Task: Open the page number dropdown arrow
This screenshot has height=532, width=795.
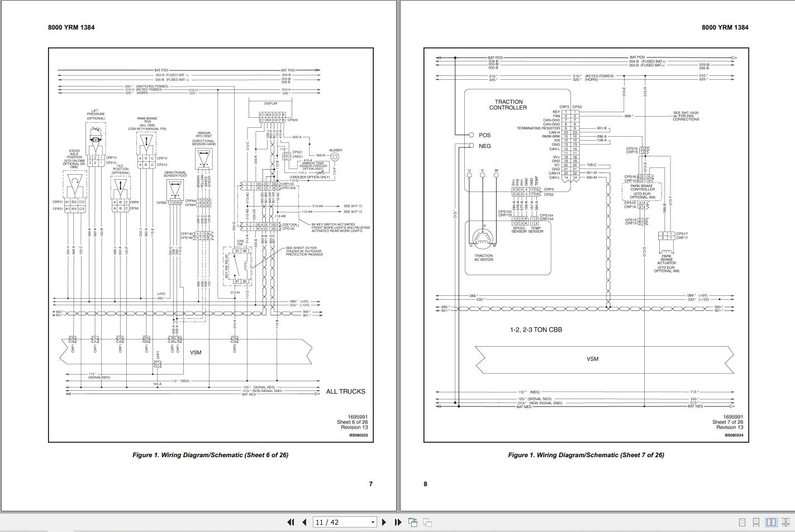Action: pyautogui.click(x=373, y=523)
